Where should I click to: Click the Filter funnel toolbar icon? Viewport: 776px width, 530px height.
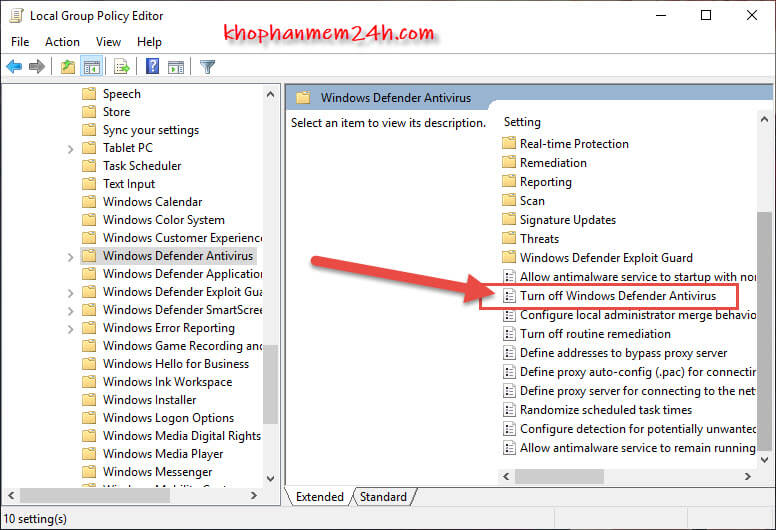[207, 67]
